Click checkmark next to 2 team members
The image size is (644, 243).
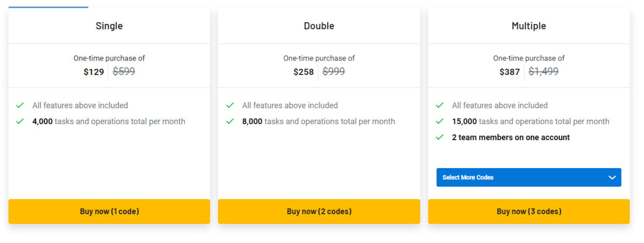(440, 137)
